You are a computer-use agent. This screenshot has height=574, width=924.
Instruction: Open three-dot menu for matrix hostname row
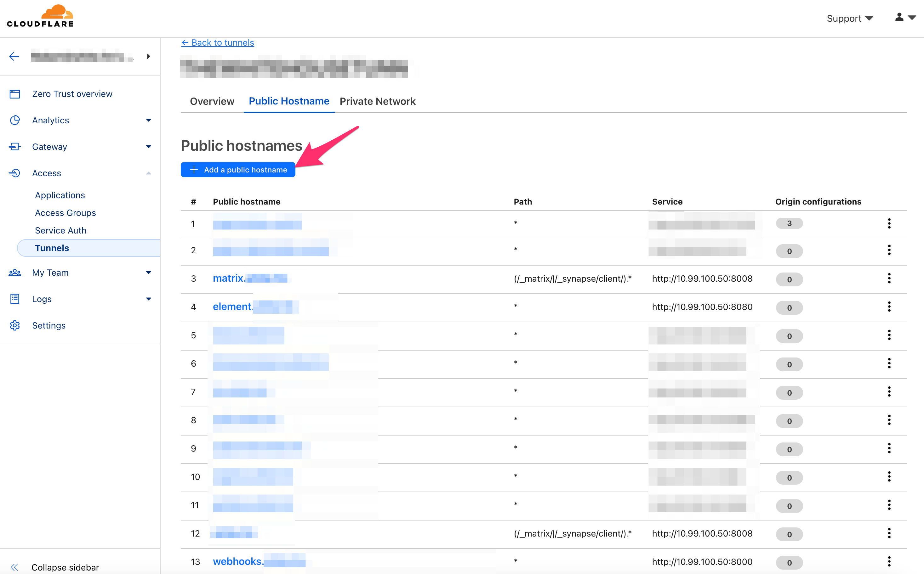[889, 279]
